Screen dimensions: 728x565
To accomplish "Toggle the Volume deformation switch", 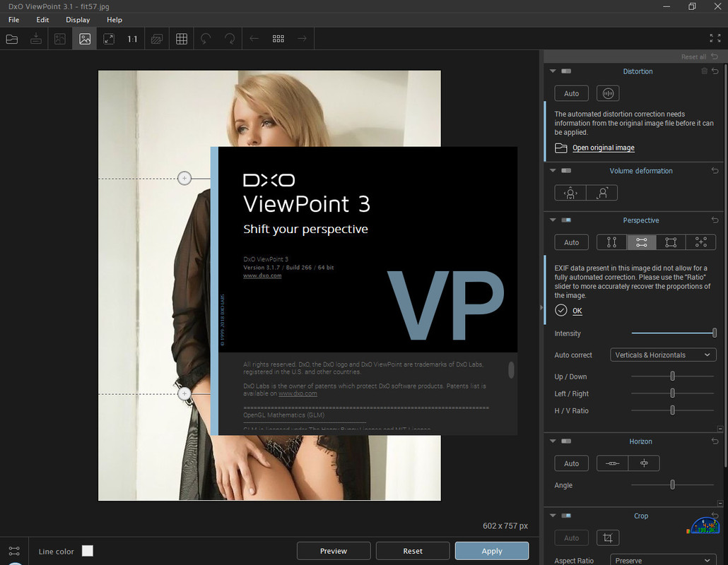I will (566, 171).
